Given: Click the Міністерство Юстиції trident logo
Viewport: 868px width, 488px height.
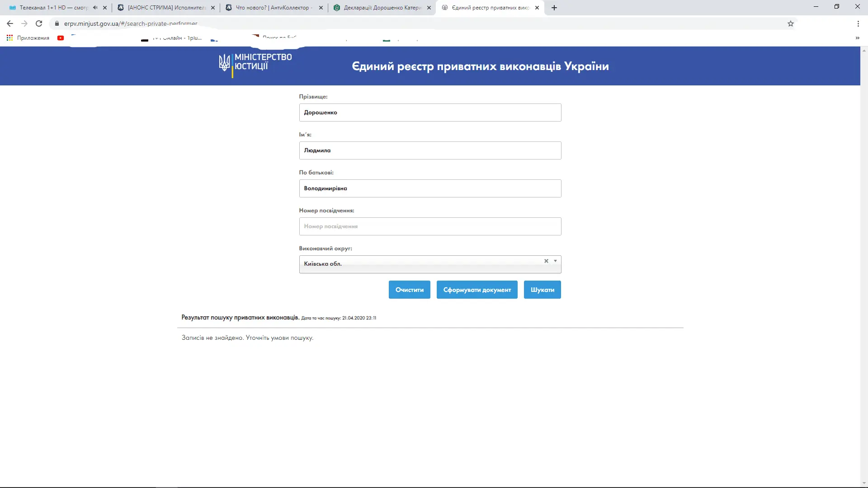Looking at the screenshot, I should (x=225, y=64).
